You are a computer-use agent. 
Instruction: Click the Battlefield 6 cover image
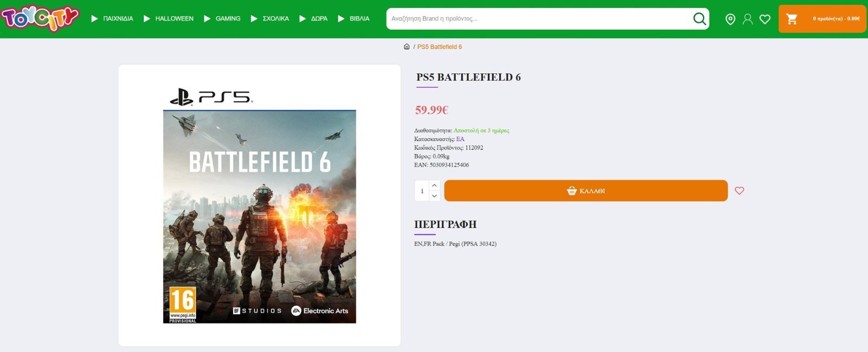coord(259,216)
